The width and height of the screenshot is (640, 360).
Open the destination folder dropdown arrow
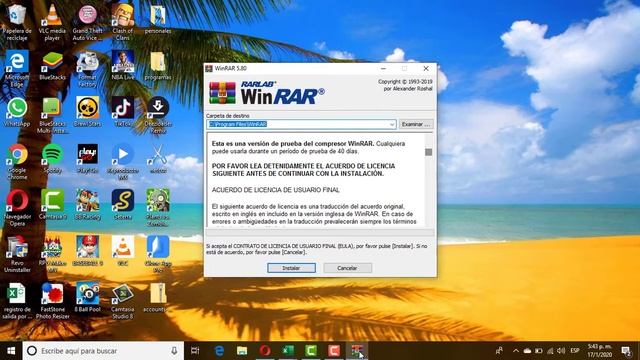click(392, 124)
